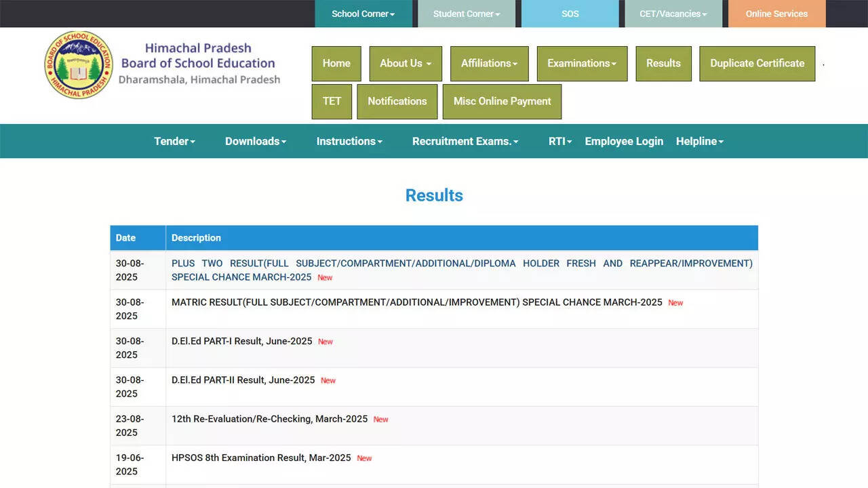868x488 pixels.
Task: Click the HP Board of School Education logo
Action: [x=79, y=65]
